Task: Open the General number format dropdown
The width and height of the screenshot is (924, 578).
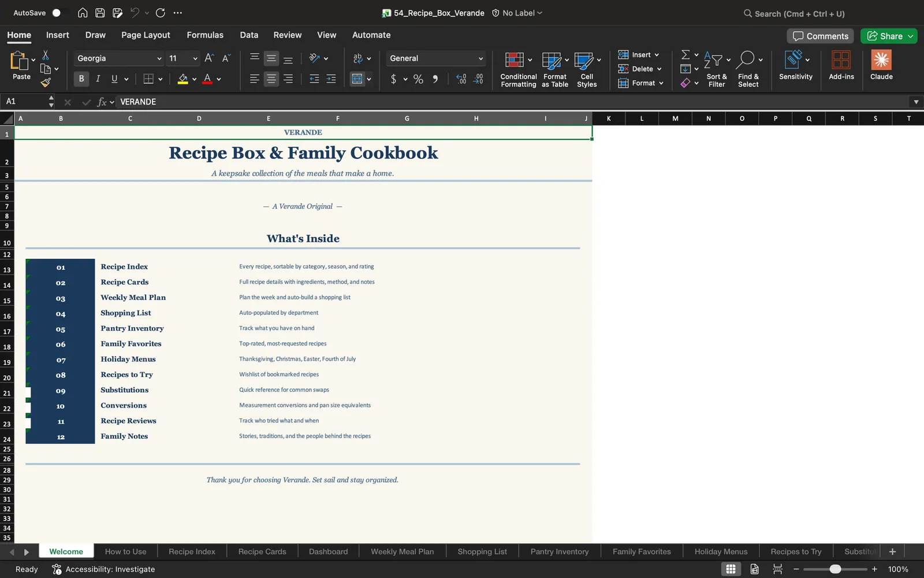Action: (x=480, y=58)
